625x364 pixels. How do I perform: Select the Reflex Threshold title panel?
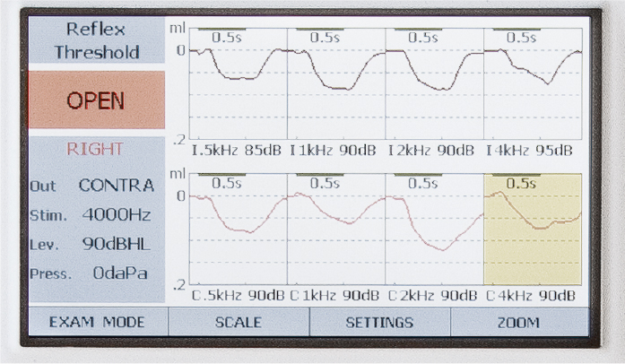point(96,43)
